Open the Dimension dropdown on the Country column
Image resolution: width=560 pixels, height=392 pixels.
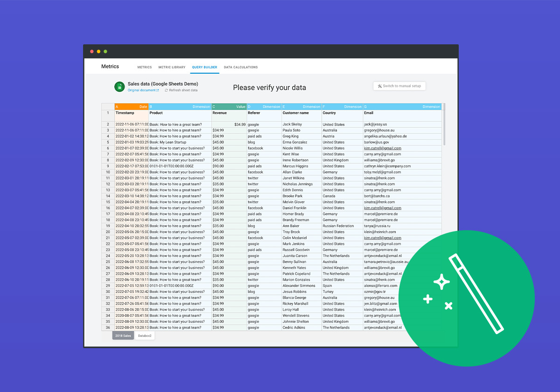click(x=354, y=106)
